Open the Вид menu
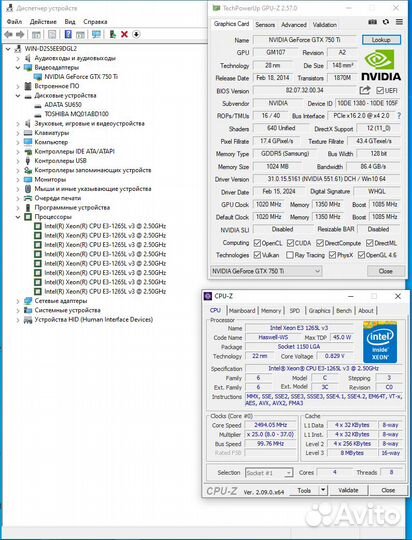Viewport: 412px width, 540px height. pyautogui.click(x=70, y=22)
